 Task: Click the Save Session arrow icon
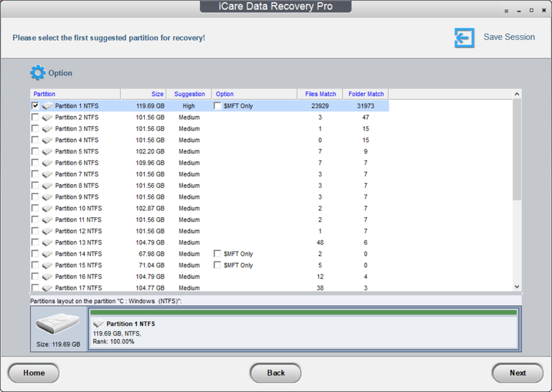coord(464,38)
